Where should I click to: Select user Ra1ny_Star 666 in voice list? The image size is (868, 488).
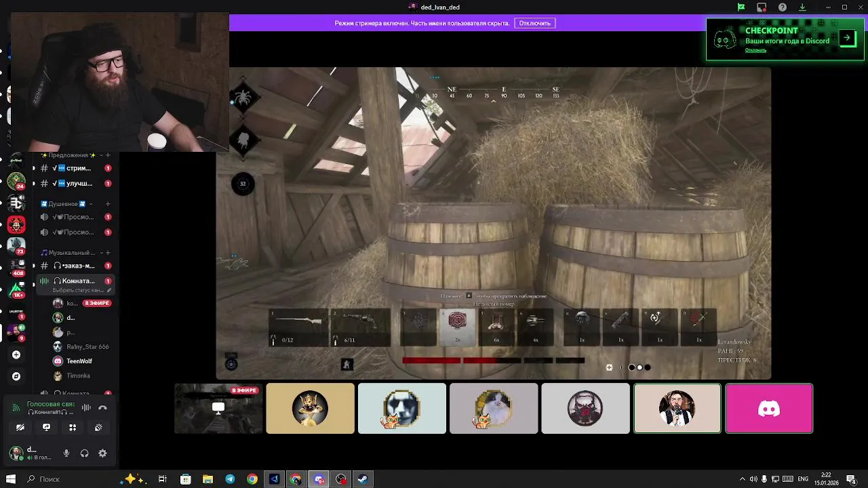click(81, 346)
